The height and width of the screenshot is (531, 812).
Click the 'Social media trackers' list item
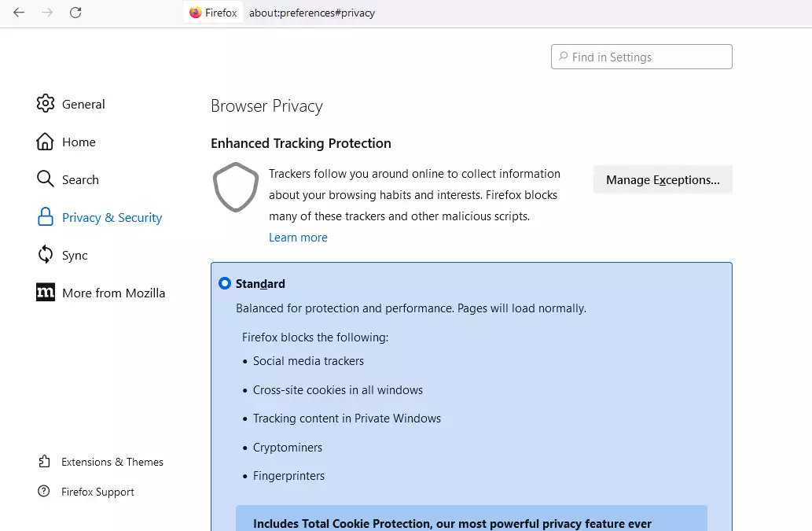point(308,361)
